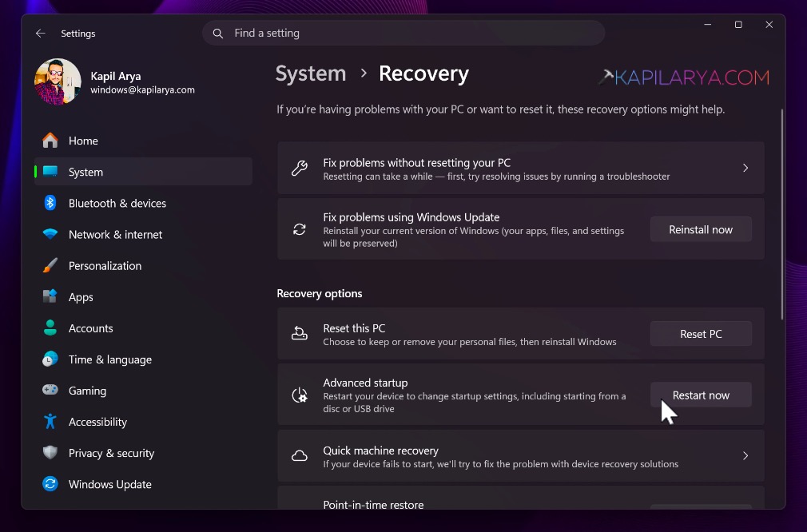Click Point-in-time restore row title
The width and height of the screenshot is (807, 532).
pyautogui.click(x=373, y=505)
